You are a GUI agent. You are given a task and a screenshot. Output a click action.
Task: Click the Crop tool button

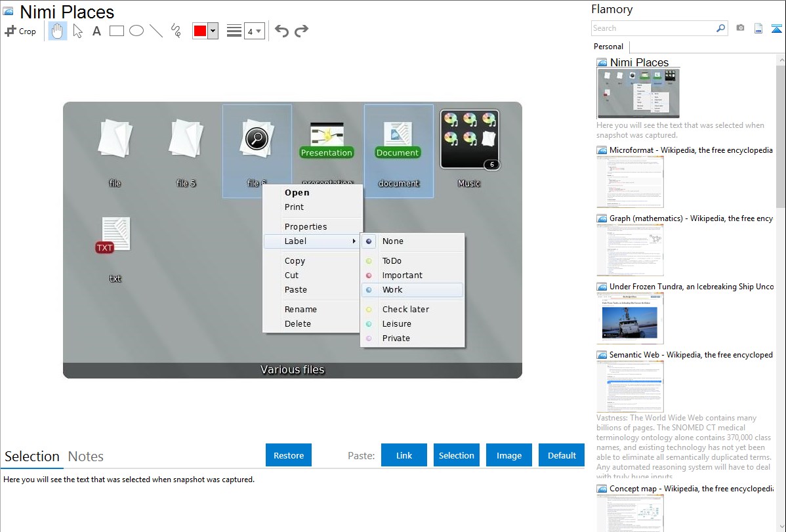[x=20, y=31]
